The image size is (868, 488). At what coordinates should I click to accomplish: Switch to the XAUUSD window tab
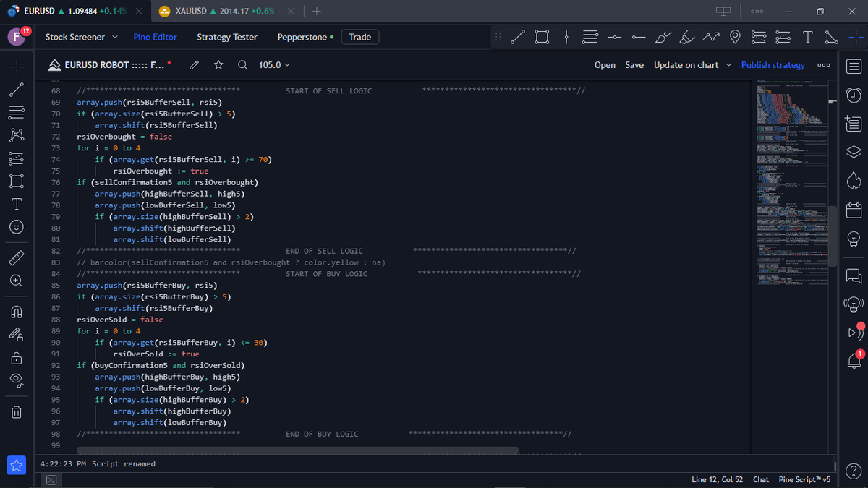[x=226, y=12]
